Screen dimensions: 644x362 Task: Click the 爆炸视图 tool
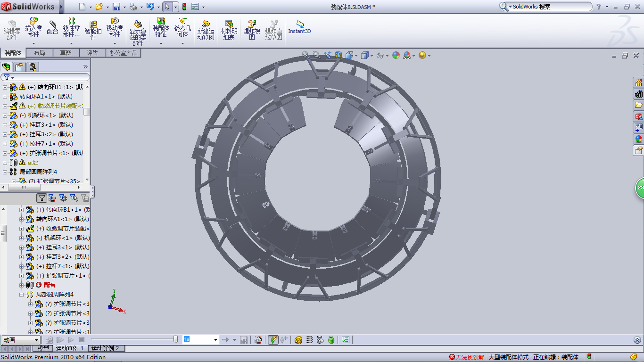252,30
